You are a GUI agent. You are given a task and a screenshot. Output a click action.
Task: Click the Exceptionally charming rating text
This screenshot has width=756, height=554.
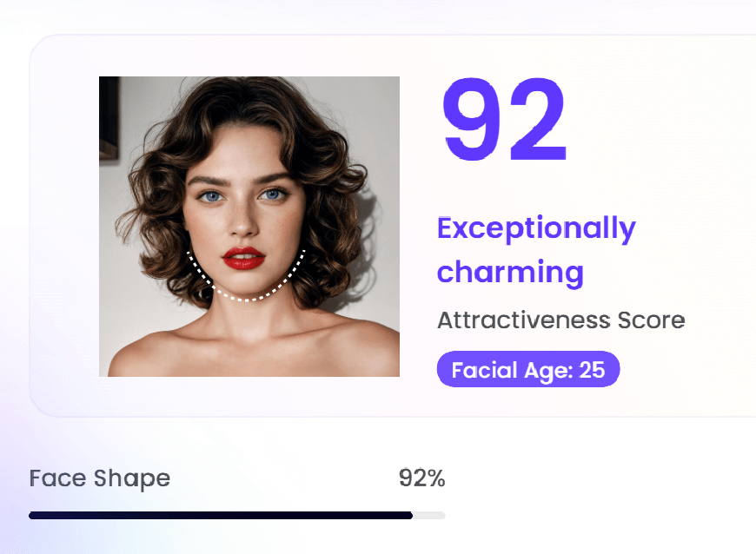click(535, 250)
